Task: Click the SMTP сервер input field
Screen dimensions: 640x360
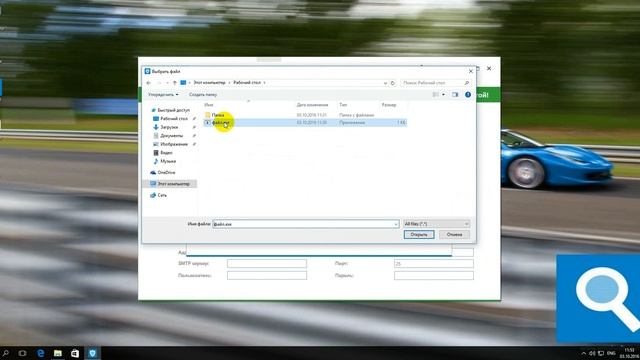Action: click(267, 264)
